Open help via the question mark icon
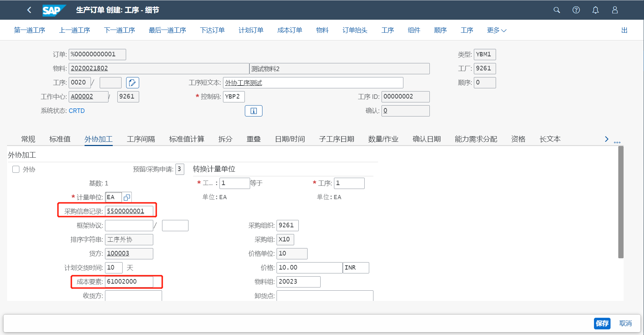 [576, 10]
